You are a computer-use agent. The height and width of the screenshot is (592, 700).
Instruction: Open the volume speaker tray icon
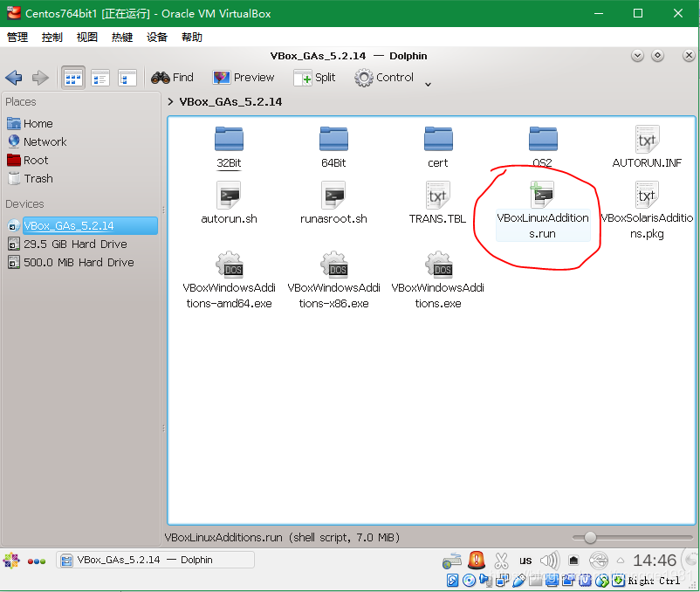coord(549,561)
